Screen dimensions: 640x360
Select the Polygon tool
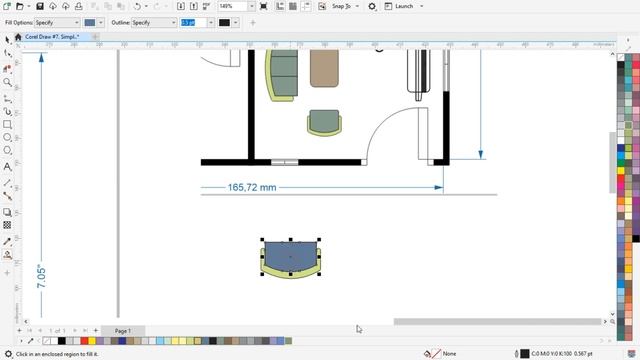[7, 151]
